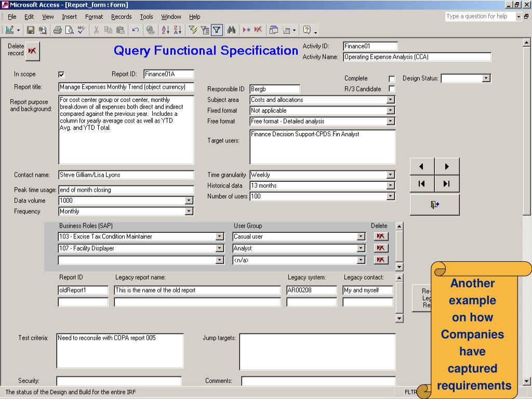Open Print Preview from the toolbar
The image size is (532, 399).
[x=69, y=30]
